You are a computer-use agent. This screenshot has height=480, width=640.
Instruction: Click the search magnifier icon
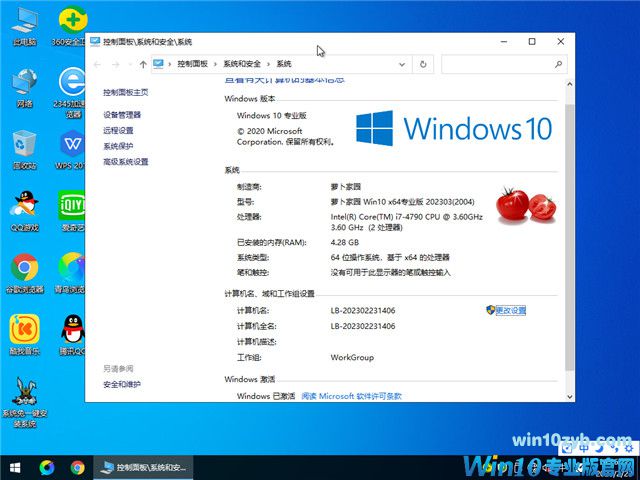click(558, 64)
